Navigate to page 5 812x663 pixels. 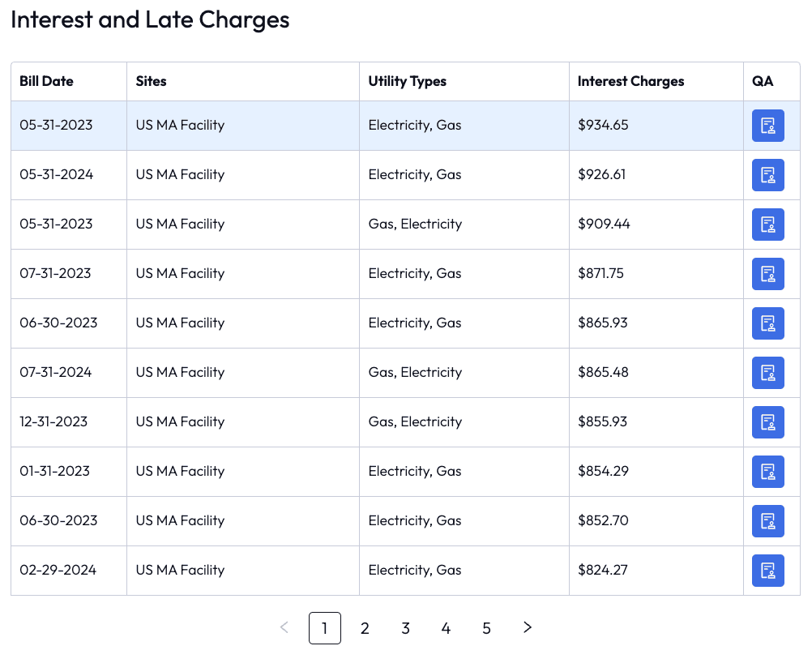point(486,628)
